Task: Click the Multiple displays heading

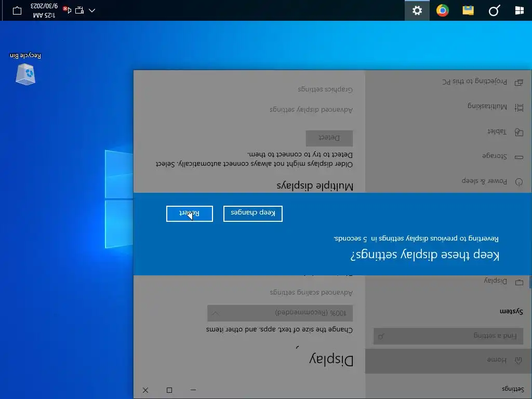Action: point(315,186)
